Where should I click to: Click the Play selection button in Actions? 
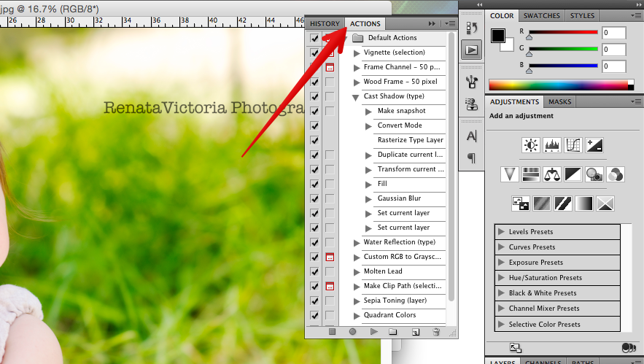(x=373, y=332)
